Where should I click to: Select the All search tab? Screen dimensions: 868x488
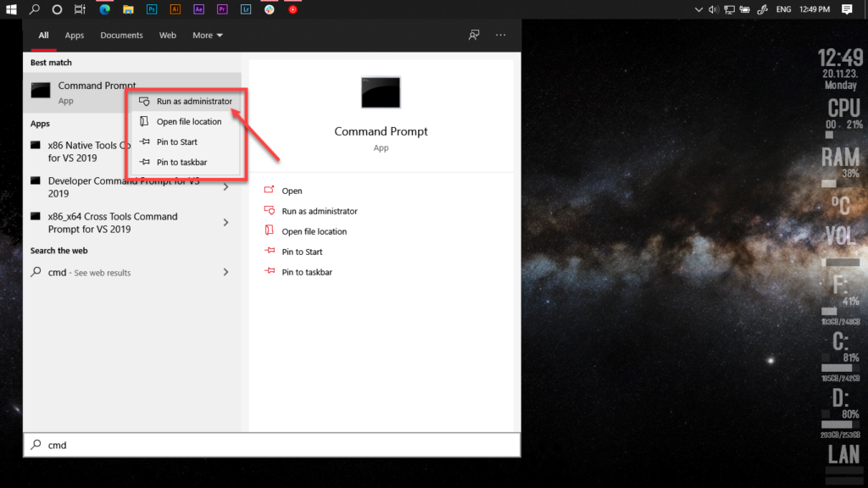pos(44,36)
